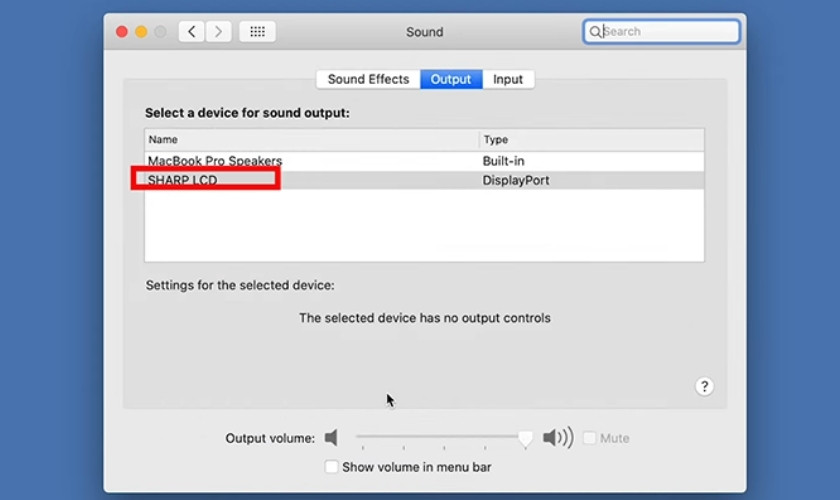The width and height of the screenshot is (840, 500).
Task: Click the back navigation arrow
Action: (192, 32)
